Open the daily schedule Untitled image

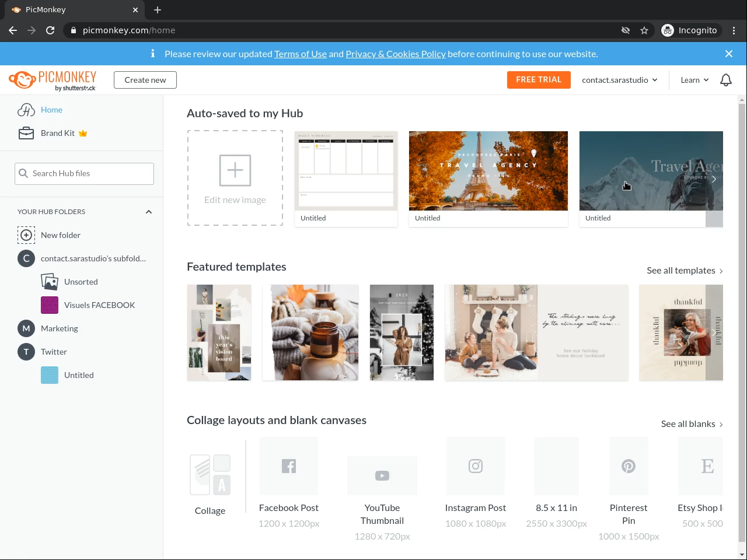click(x=346, y=179)
